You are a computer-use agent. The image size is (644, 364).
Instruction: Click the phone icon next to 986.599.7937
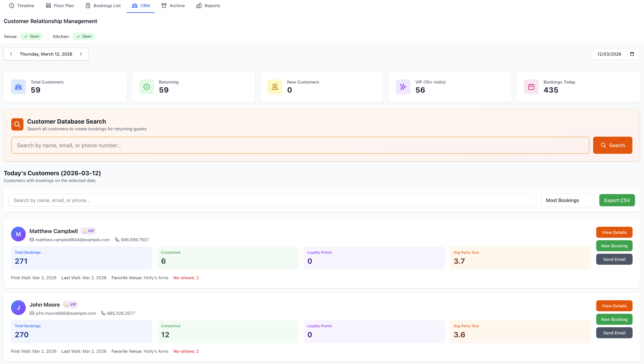coord(117,239)
